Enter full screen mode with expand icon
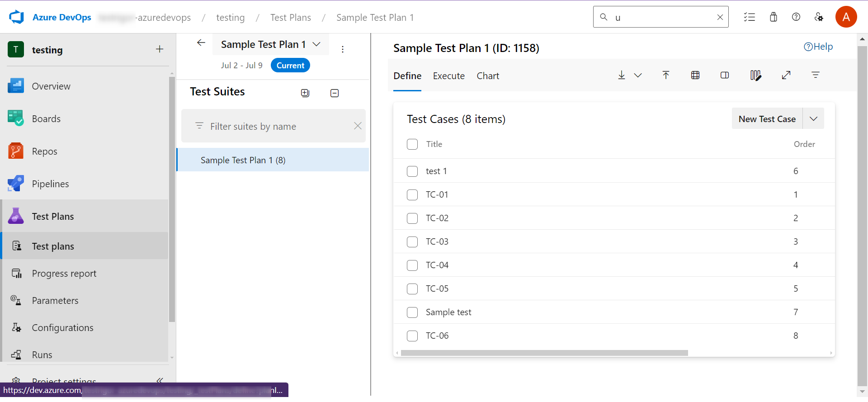 [786, 76]
